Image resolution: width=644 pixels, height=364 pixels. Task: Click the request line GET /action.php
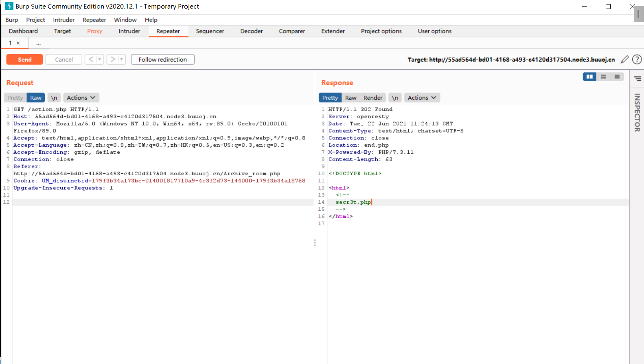(56, 109)
